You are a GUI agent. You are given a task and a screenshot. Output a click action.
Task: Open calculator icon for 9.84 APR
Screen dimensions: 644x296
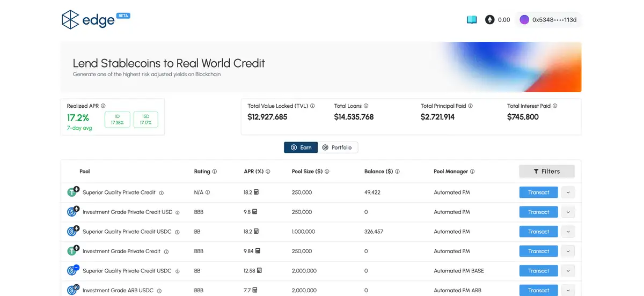tap(258, 251)
